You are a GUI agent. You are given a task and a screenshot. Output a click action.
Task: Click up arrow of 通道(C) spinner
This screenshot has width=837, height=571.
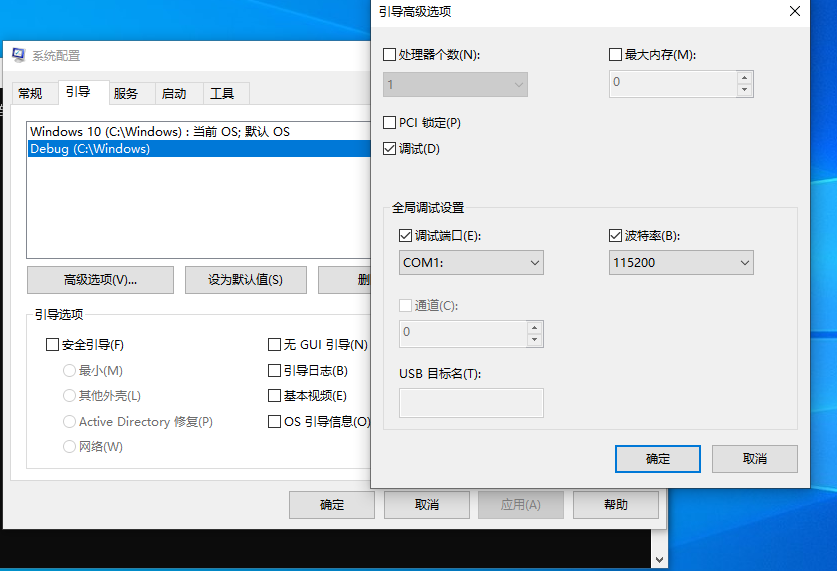tap(535, 327)
